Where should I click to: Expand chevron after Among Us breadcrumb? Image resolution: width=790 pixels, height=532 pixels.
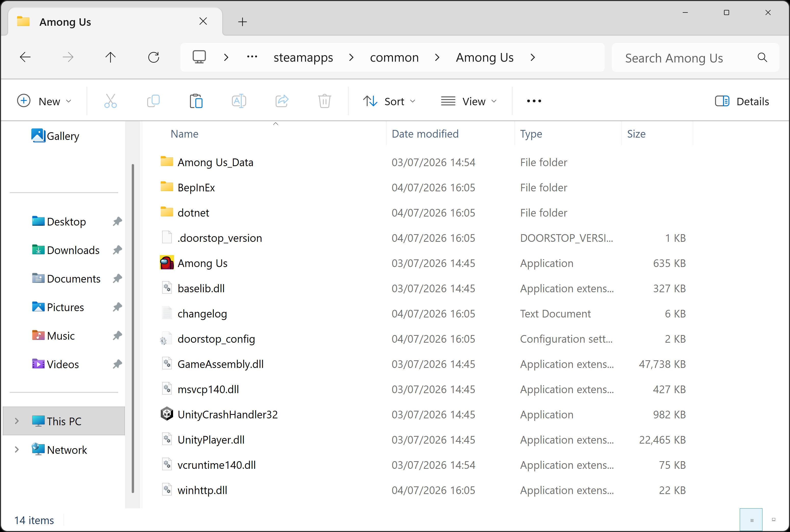(x=533, y=57)
